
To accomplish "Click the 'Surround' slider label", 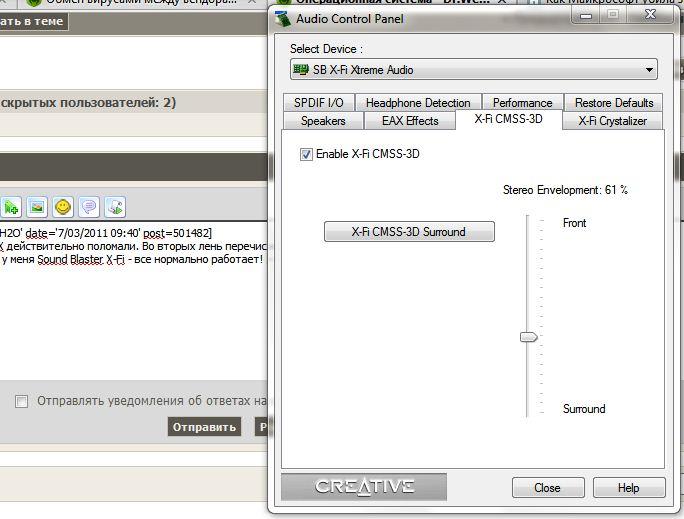I will [x=584, y=409].
